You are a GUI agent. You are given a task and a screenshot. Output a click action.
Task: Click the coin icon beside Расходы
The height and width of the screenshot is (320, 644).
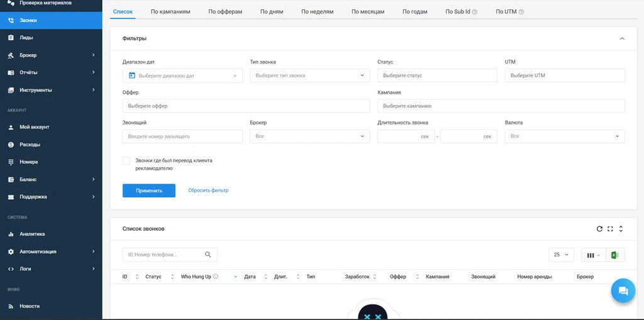(x=11, y=145)
